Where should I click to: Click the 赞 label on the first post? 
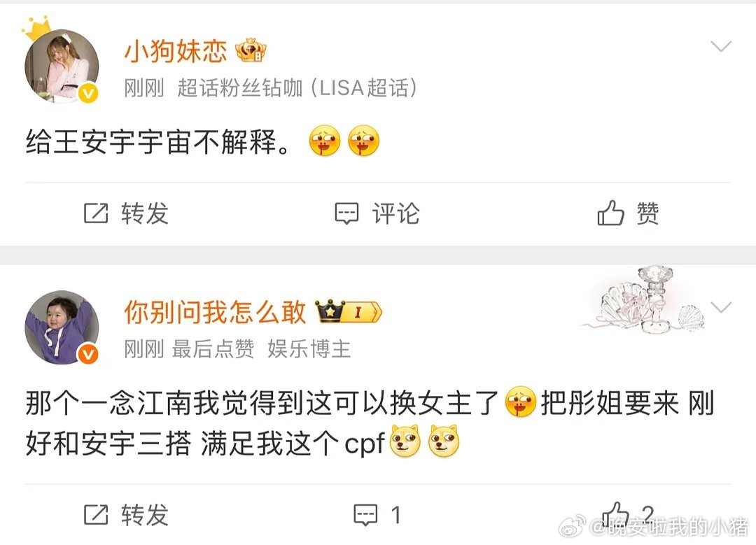coord(647,213)
